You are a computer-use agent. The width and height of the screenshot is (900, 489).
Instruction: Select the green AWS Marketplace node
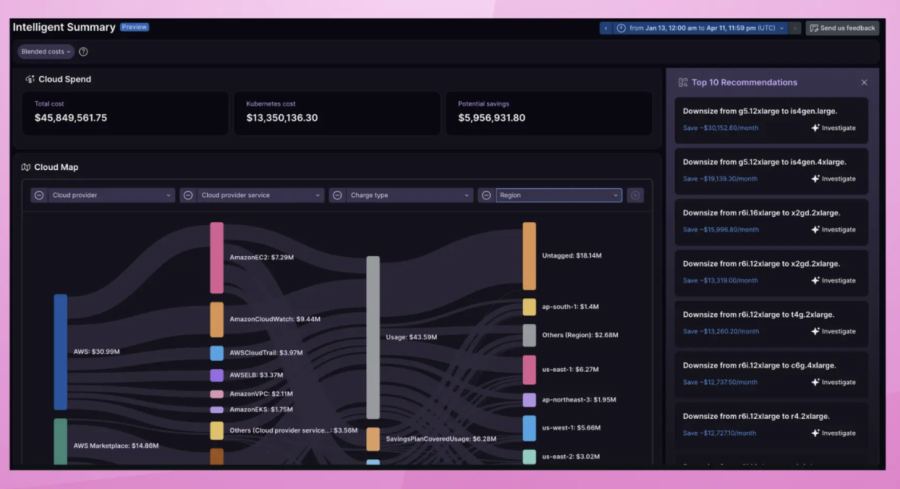pos(60,441)
